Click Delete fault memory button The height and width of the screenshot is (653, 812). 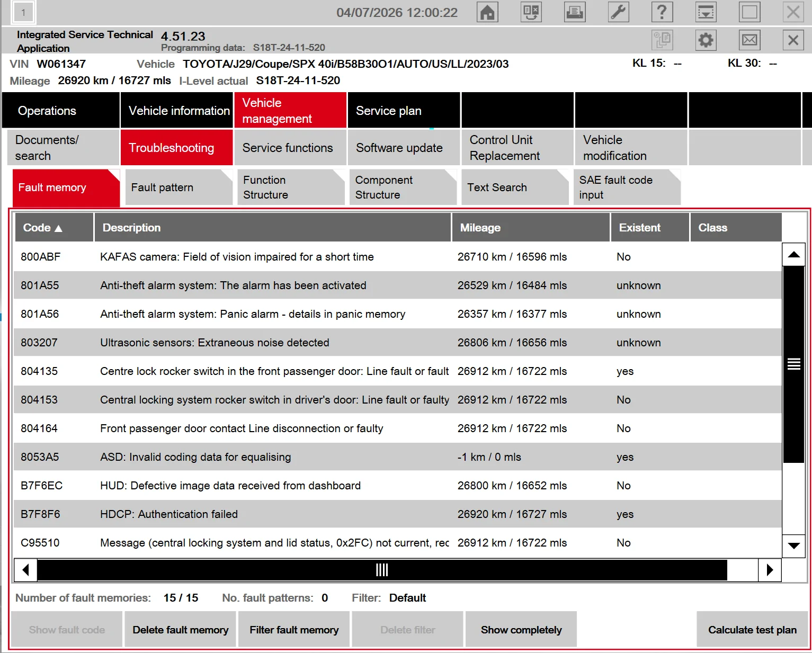[x=181, y=630]
